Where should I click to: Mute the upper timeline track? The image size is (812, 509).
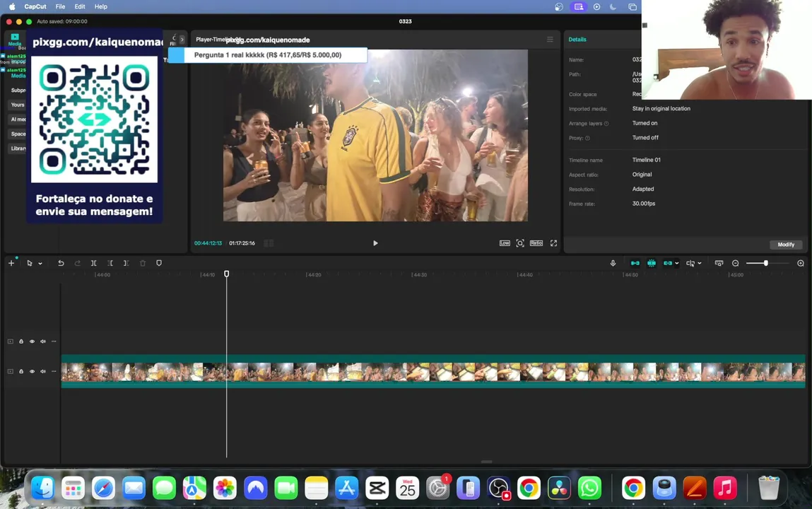coord(43,341)
